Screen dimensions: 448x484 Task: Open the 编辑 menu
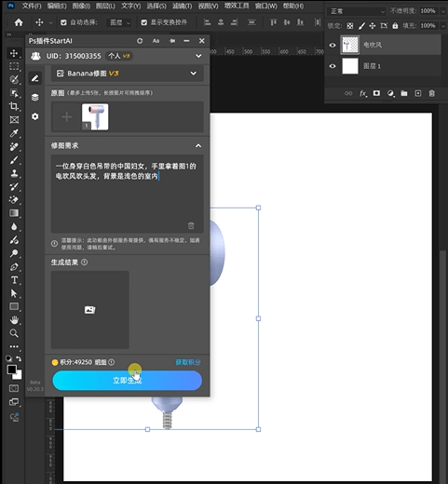coord(57,6)
